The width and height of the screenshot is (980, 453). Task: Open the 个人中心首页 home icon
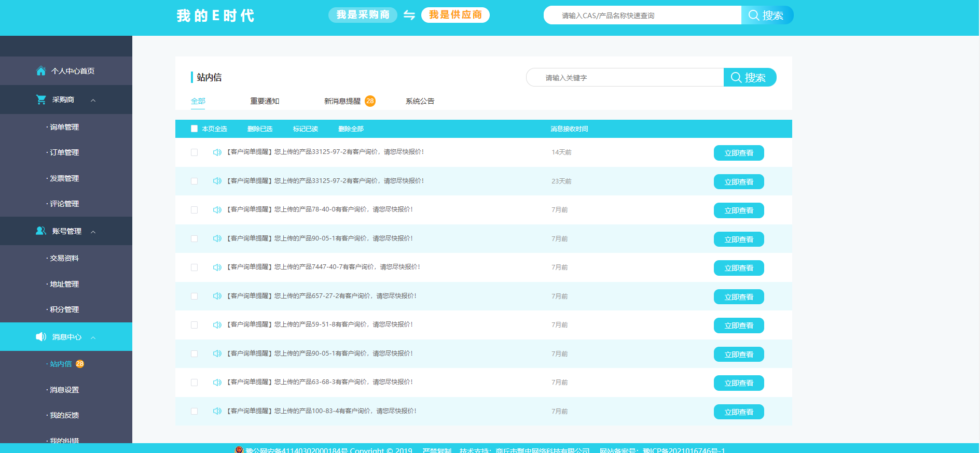tap(41, 71)
